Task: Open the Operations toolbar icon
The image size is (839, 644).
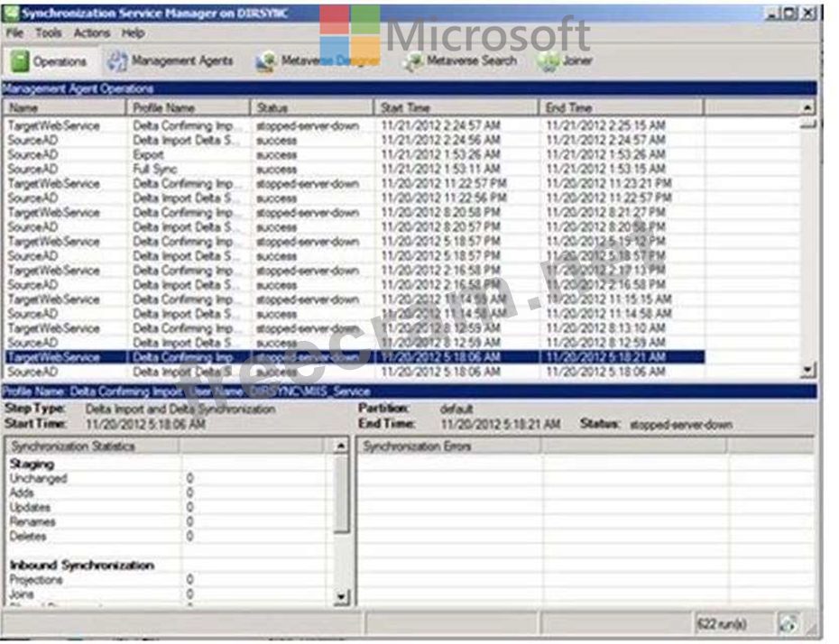Action: click(21, 61)
